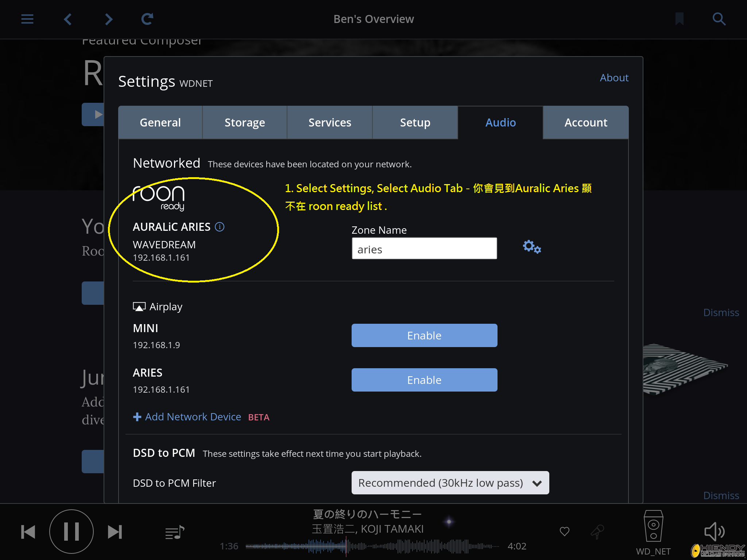747x560 pixels.
Task: Open the Setup tab
Action: pos(415,122)
